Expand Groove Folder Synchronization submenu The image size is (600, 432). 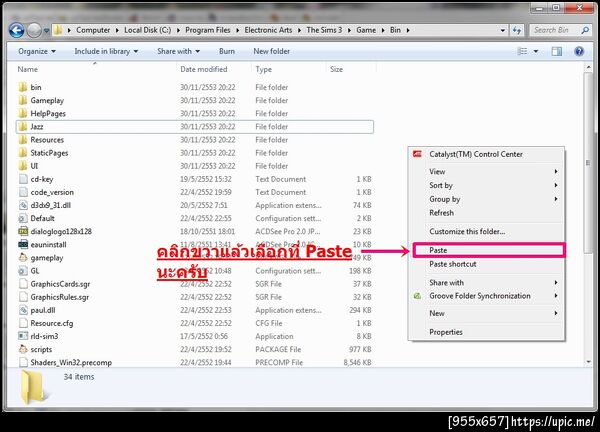click(487, 296)
